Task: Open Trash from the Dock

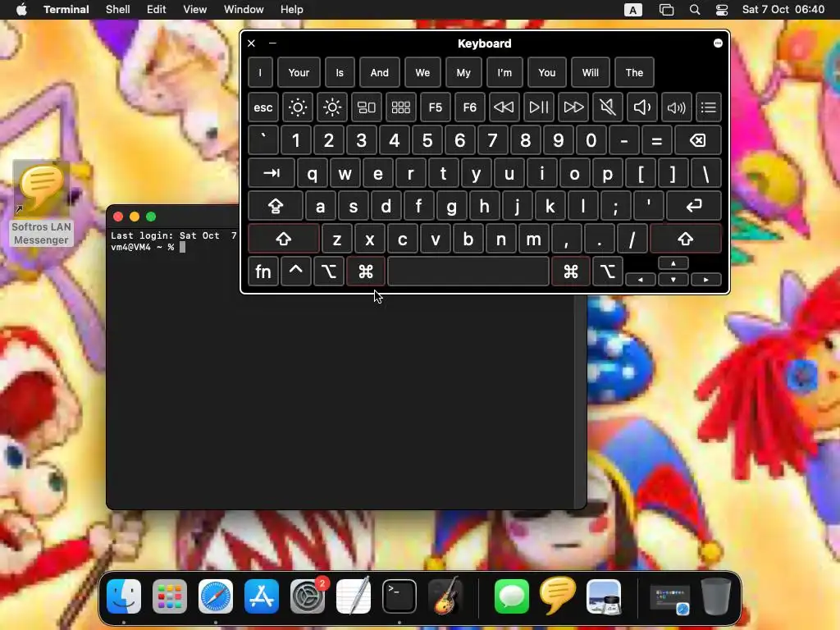Action: [715, 596]
